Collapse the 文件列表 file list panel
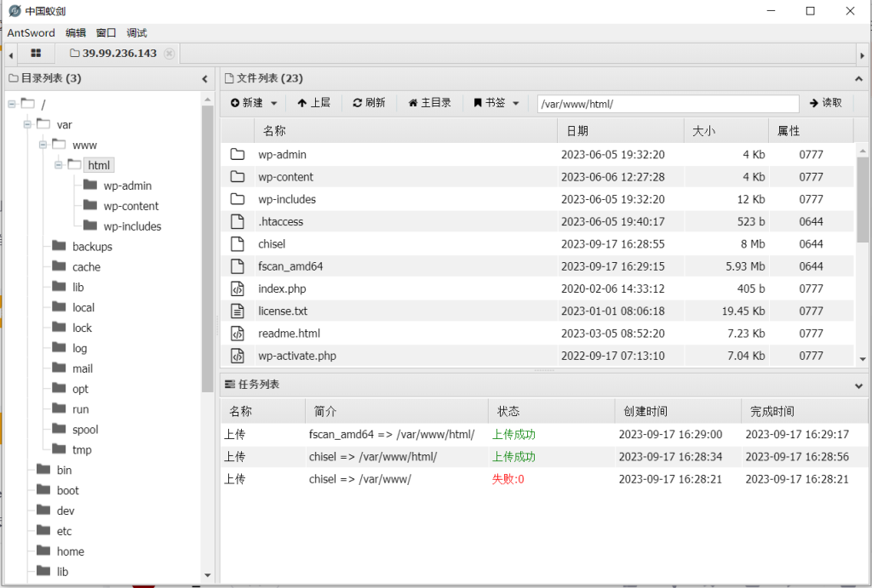872x588 pixels. click(858, 79)
